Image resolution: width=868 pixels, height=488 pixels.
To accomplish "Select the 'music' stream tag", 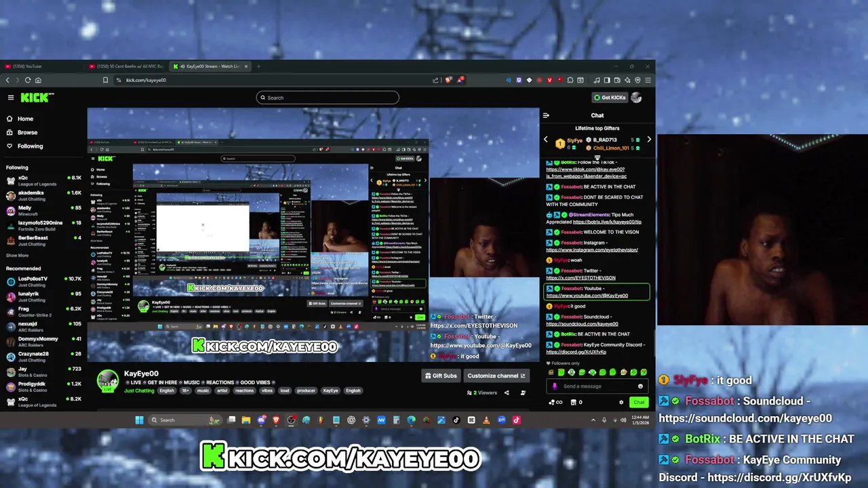I will (x=203, y=390).
